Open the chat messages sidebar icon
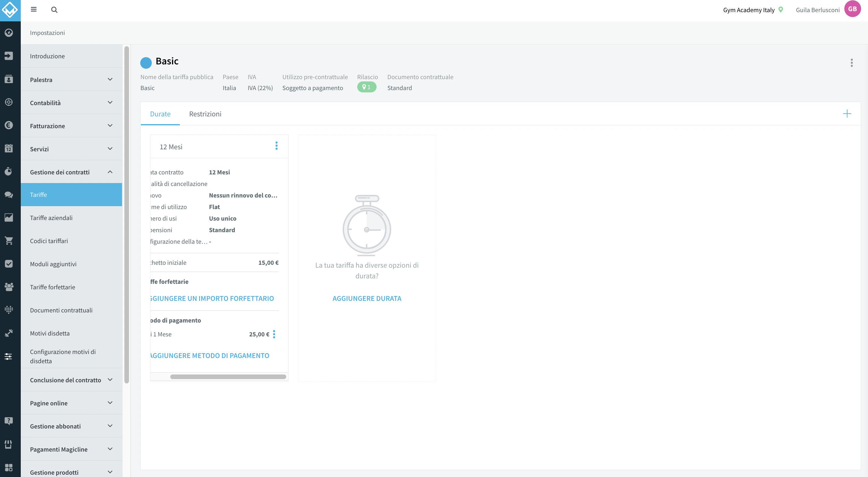The image size is (868, 477). 9,195
